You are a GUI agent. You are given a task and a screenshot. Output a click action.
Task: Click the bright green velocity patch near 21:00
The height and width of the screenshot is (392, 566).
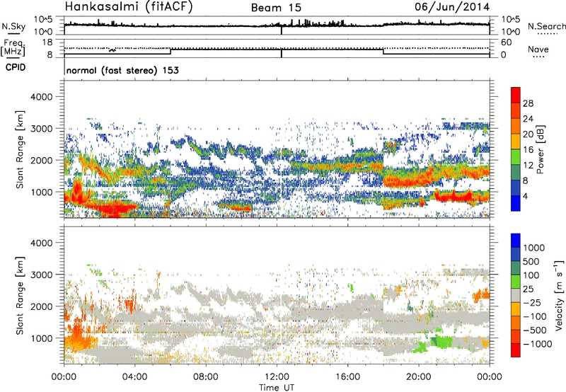click(x=441, y=342)
